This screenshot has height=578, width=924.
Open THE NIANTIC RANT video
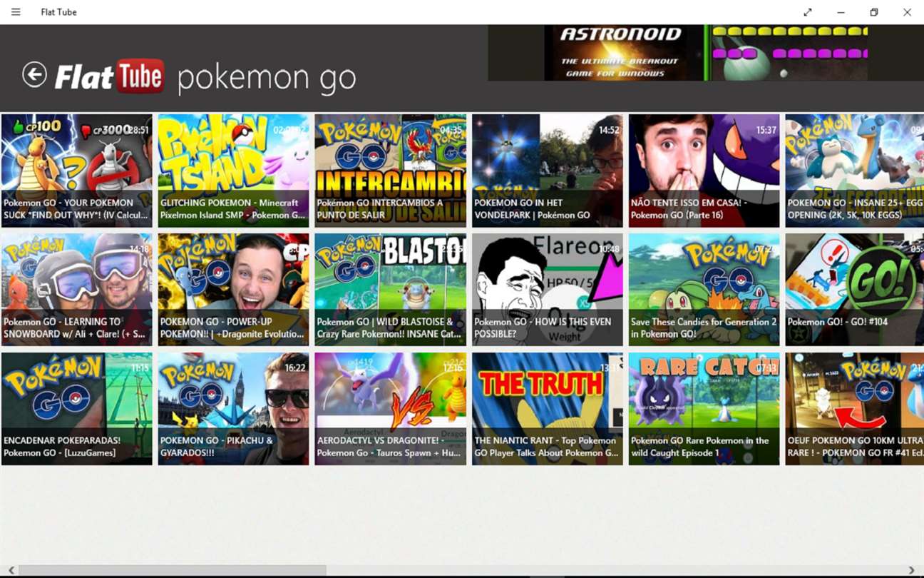[548, 409]
